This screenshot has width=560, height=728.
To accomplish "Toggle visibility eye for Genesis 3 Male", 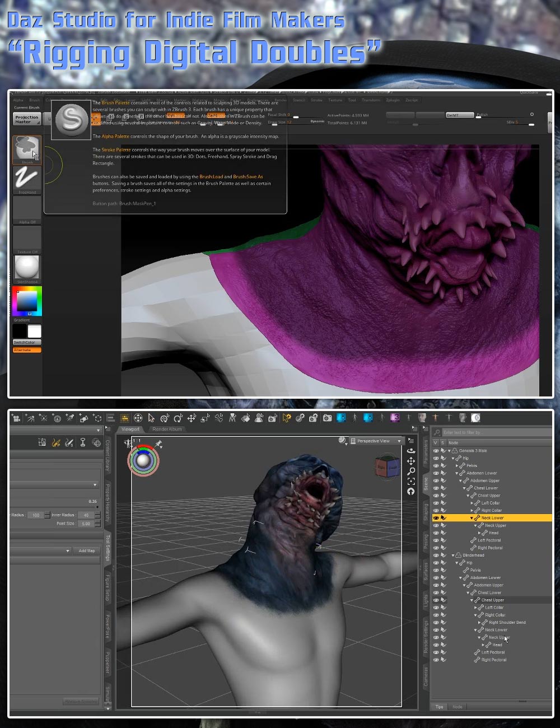I will (436, 450).
